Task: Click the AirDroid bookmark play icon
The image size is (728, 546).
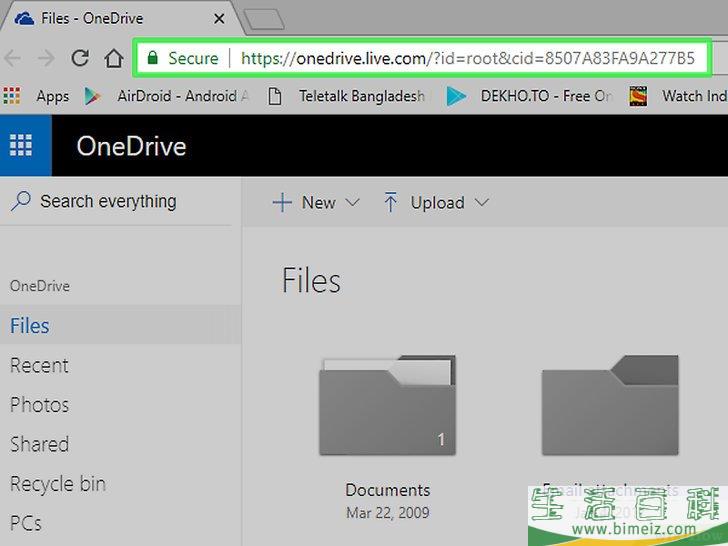Action: [92, 96]
